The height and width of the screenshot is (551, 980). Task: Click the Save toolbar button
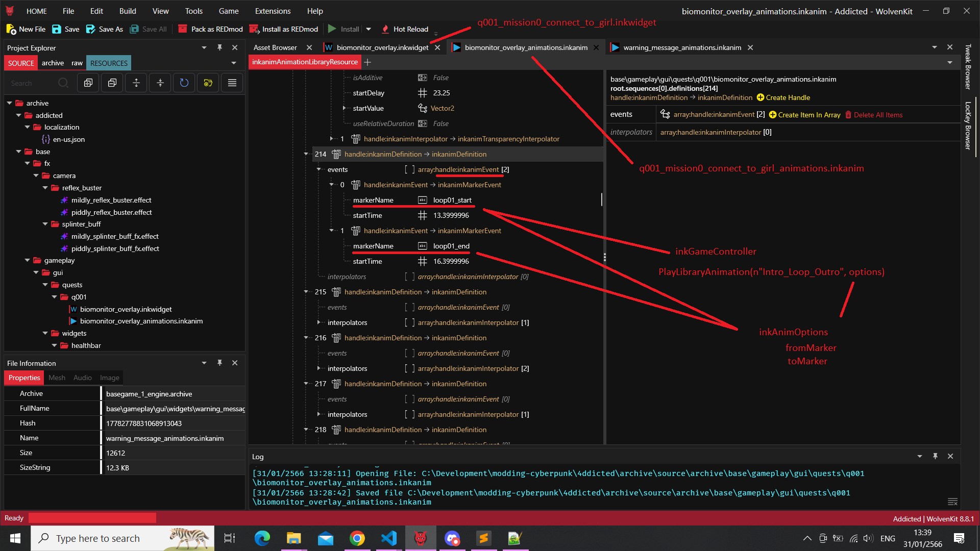tap(65, 29)
